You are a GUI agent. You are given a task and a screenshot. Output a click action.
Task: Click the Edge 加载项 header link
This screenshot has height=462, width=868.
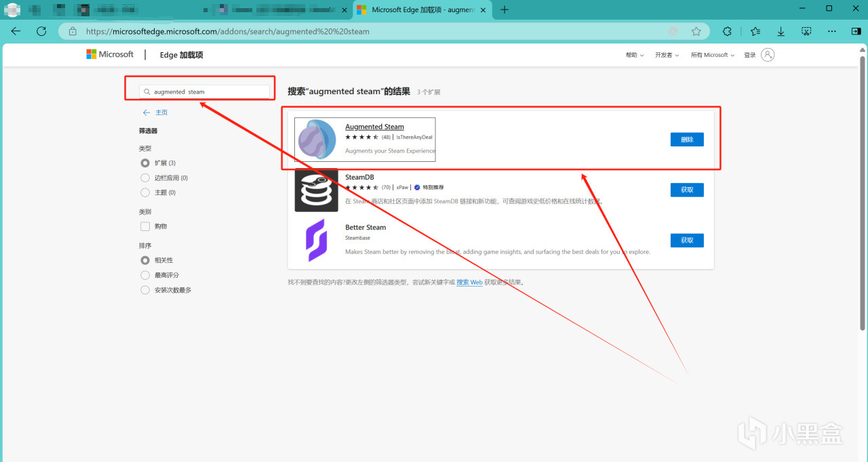[181, 55]
